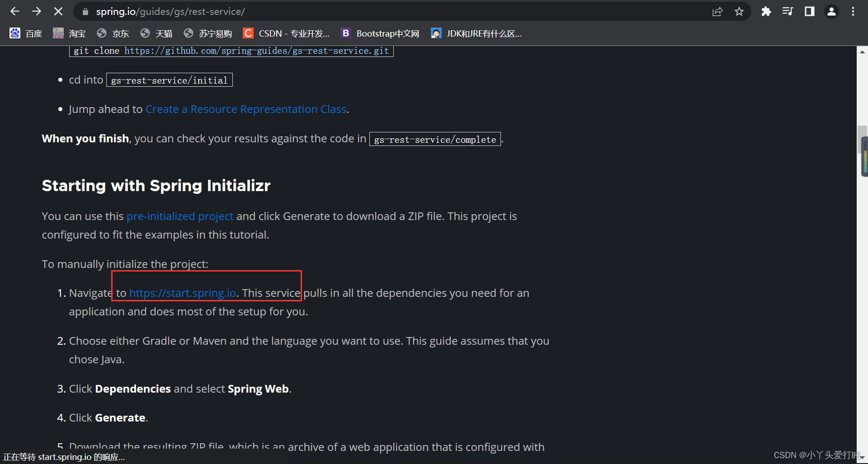Click the gs-rest-service/initial code text

point(169,80)
